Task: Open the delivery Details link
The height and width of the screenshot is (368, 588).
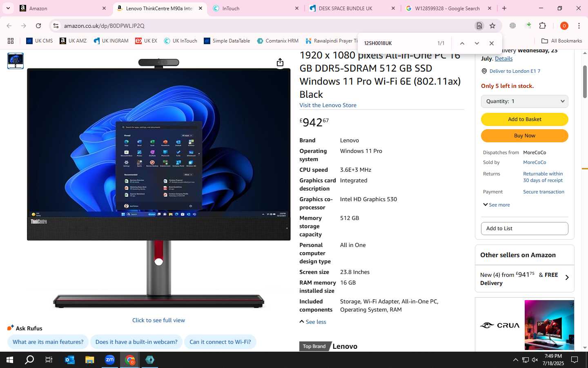Action: pyautogui.click(x=503, y=58)
